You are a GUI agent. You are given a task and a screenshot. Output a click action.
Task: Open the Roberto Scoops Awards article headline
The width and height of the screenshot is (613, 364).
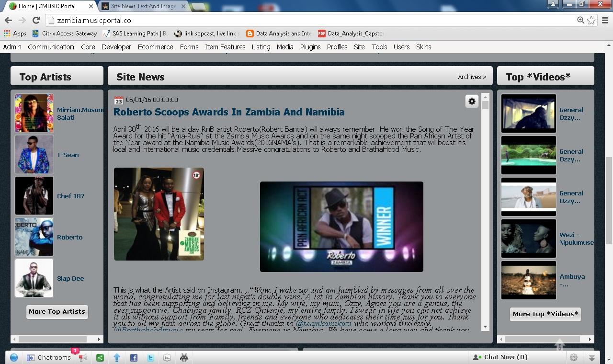coord(229,112)
